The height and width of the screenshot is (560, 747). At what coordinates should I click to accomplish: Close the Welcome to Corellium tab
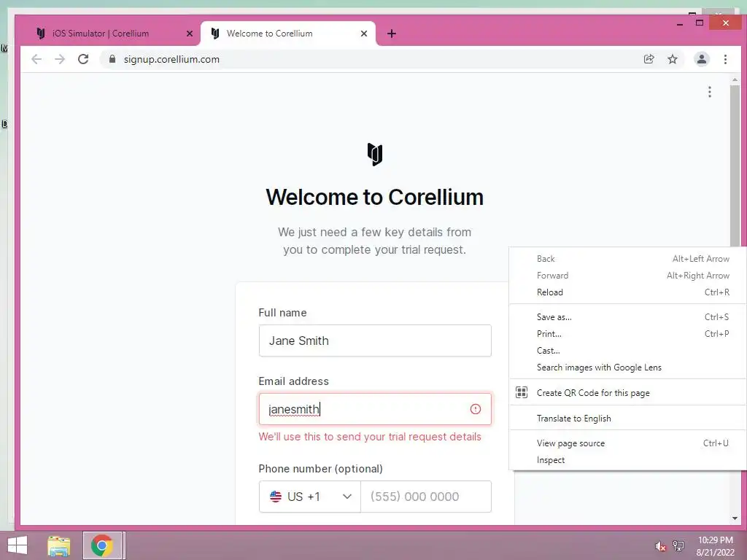(x=364, y=34)
